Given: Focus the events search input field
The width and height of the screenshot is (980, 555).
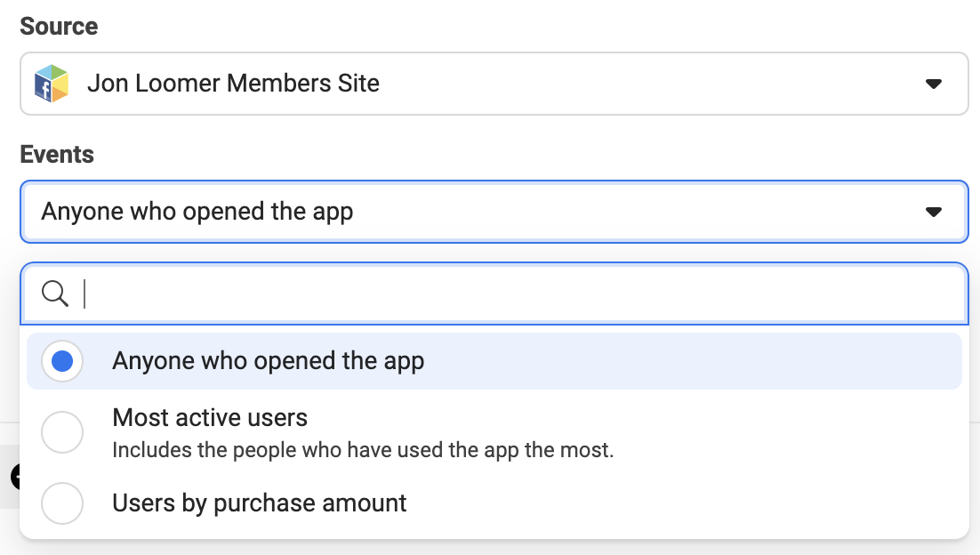Looking at the screenshot, I should pyautogui.click(x=494, y=294).
